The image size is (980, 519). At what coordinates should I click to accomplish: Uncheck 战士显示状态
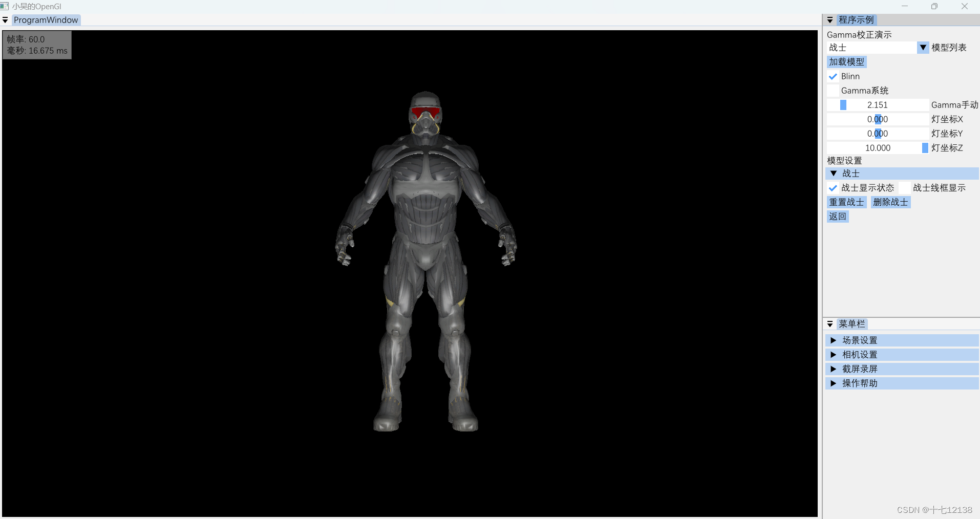[832, 188]
